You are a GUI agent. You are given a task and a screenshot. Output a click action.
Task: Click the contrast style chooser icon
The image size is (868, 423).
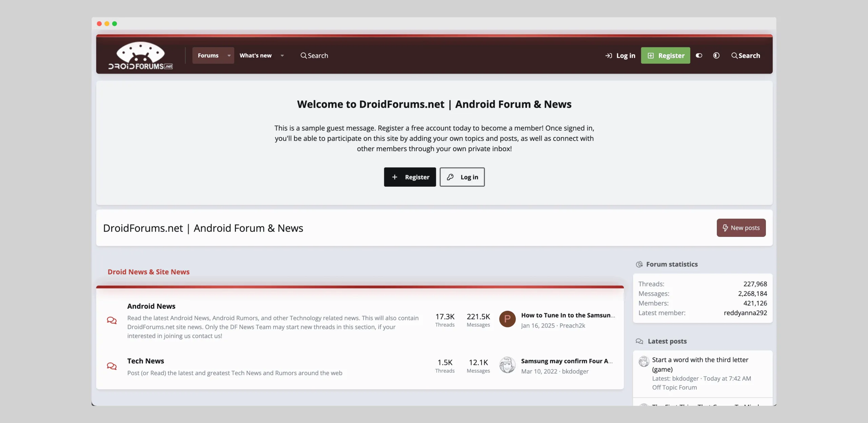pos(716,55)
